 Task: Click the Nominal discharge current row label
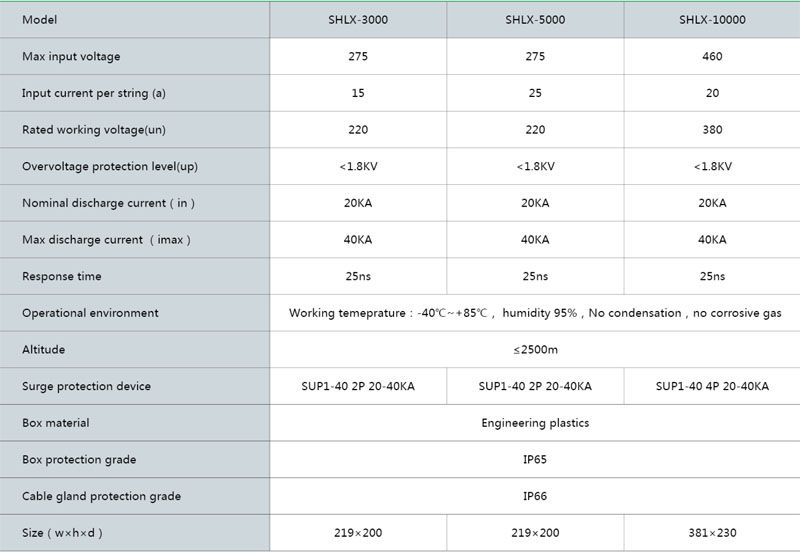[108, 203]
